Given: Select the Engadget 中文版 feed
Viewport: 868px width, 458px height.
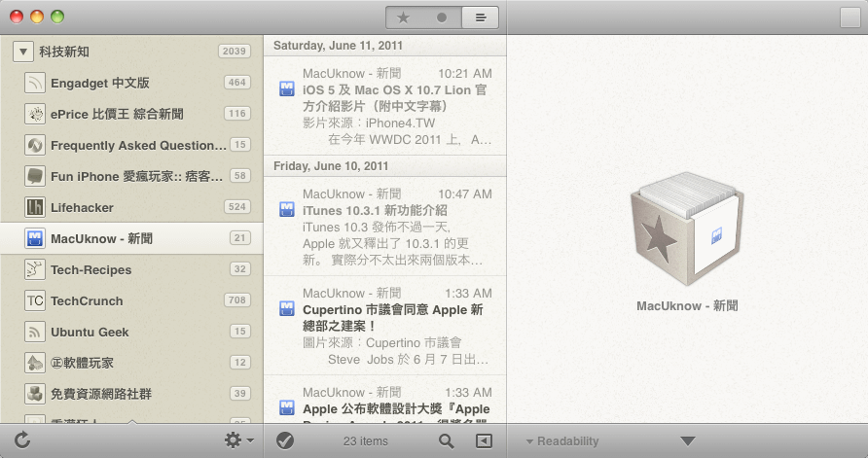Looking at the screenshot, I should [131, 83].
